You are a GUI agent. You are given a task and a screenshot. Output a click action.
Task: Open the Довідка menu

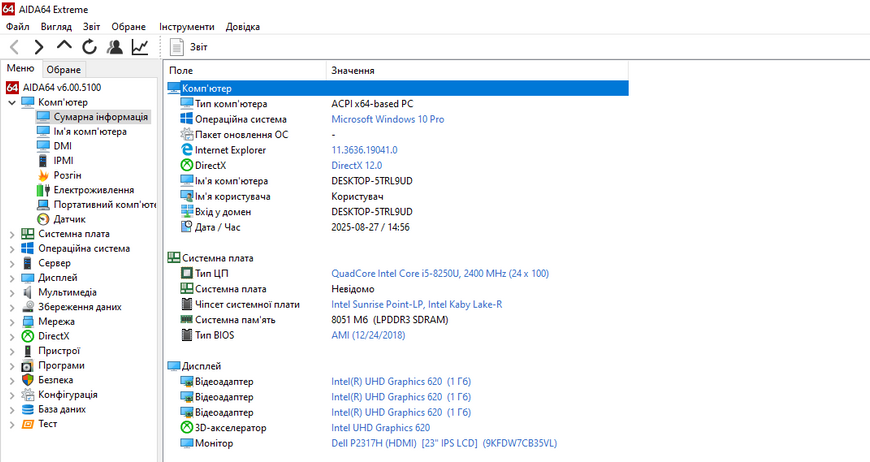pos(242,27)
